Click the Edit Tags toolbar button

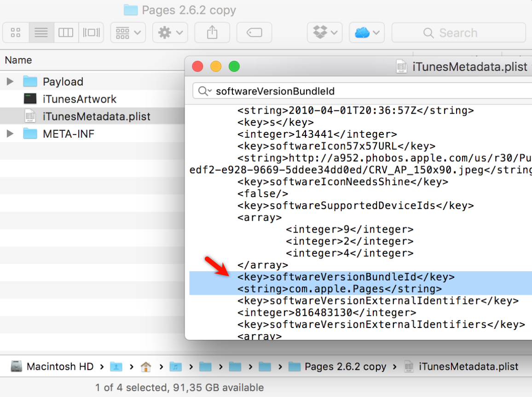coord(254,33)
